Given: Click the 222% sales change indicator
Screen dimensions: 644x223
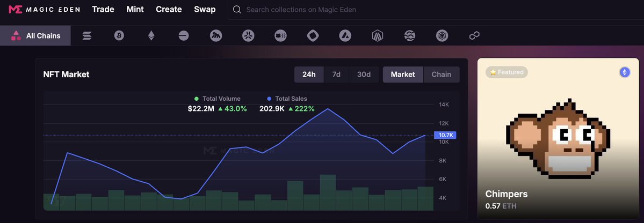Looking at the screenshot, I should click(301, 109).
